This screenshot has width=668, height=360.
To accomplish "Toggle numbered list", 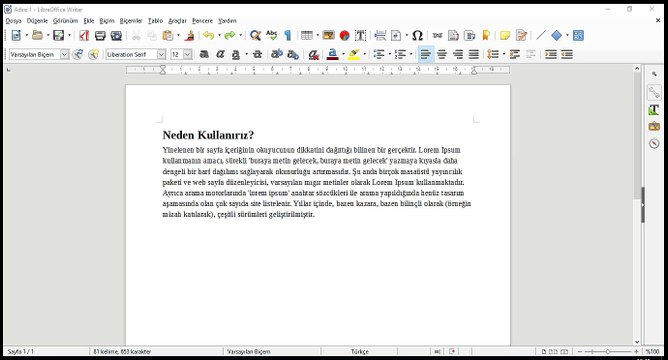I will coord(400,55).
